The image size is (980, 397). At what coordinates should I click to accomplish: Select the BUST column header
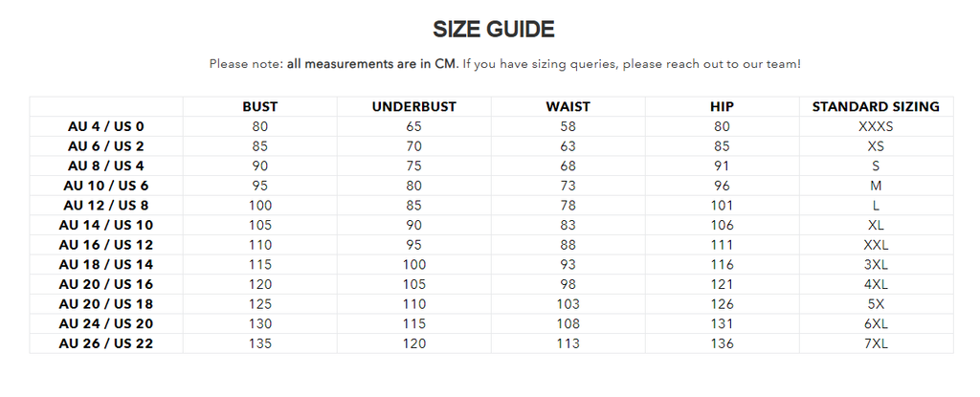coord(260,106)
